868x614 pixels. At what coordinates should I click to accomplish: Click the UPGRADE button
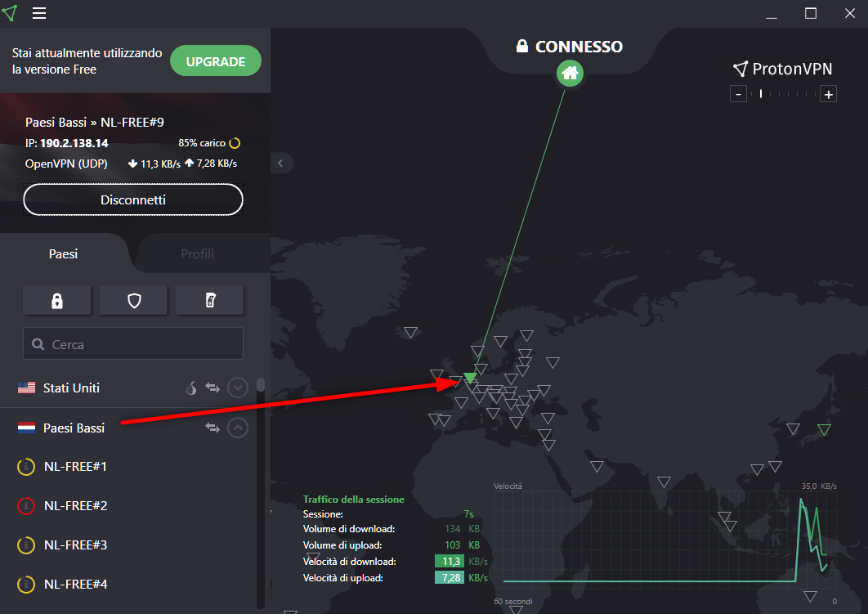tap(215, 61)
